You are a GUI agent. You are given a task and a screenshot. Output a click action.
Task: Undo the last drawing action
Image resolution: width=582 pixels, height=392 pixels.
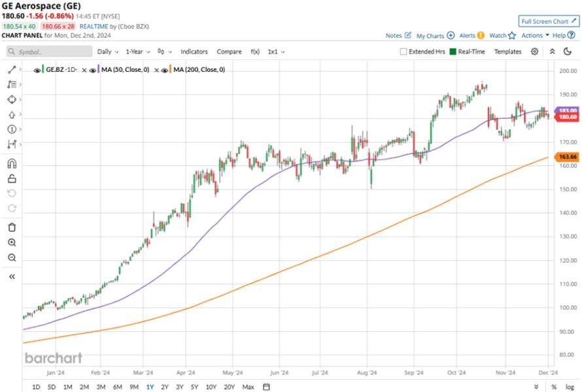(12, 193)
